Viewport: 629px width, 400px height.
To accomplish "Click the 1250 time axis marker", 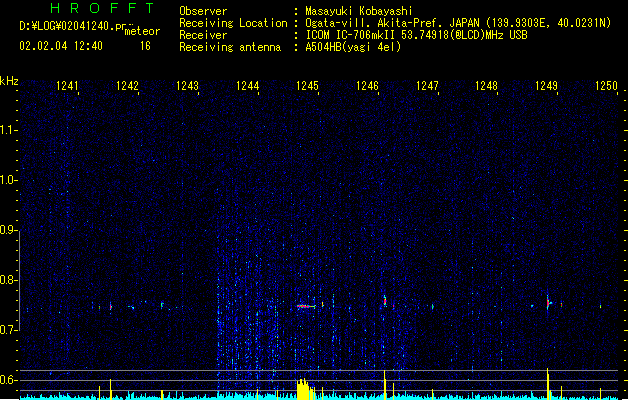I will (x=606, y=85).
